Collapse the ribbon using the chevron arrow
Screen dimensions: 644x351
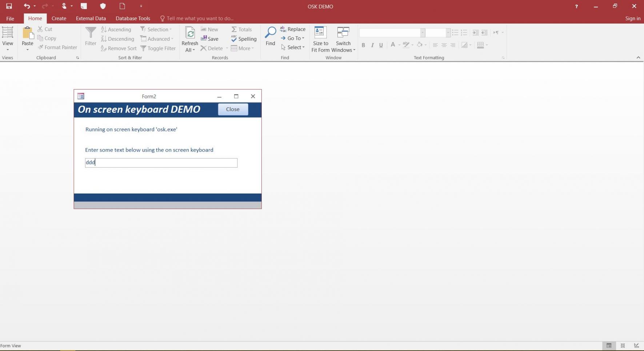click(638, 57)
